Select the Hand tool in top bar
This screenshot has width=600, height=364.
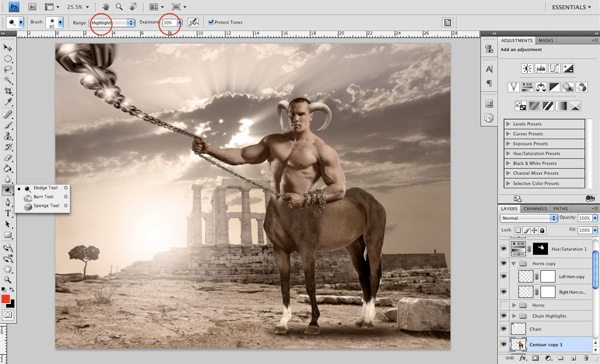click(106, 7)
